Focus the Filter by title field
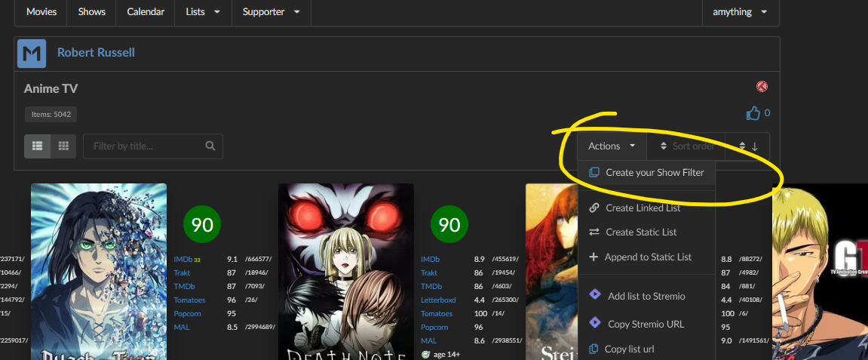Image resolution: width=868 pixels, height=360 pixels. coord(153,146)
